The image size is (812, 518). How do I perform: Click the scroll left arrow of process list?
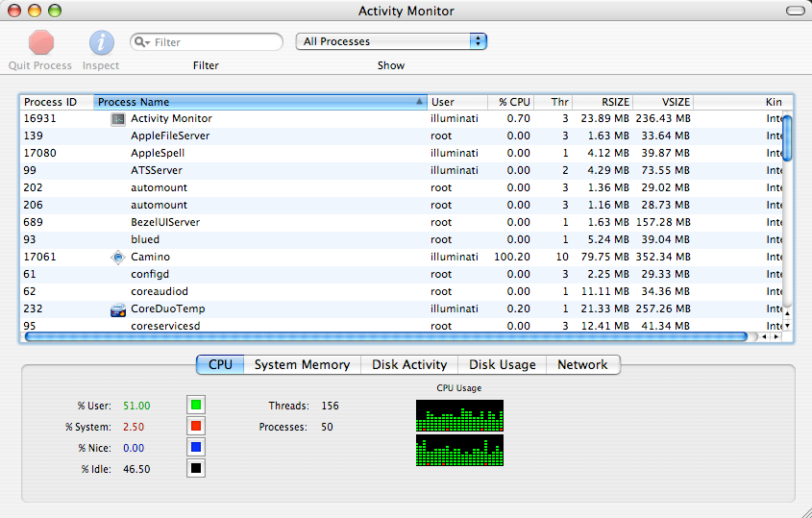pyautogui.click(x=764, y=336)
